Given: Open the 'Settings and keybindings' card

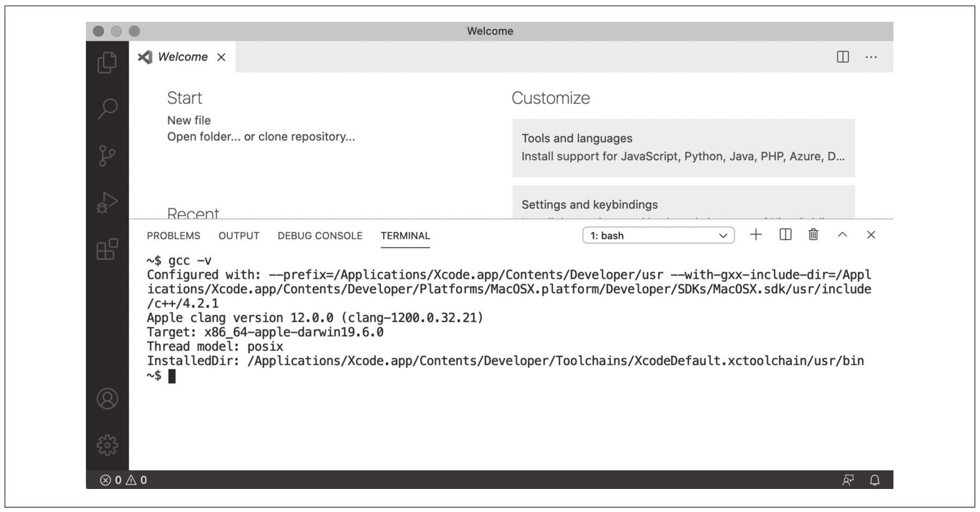Looking at the screenshot, I should [x=684, y=203].
